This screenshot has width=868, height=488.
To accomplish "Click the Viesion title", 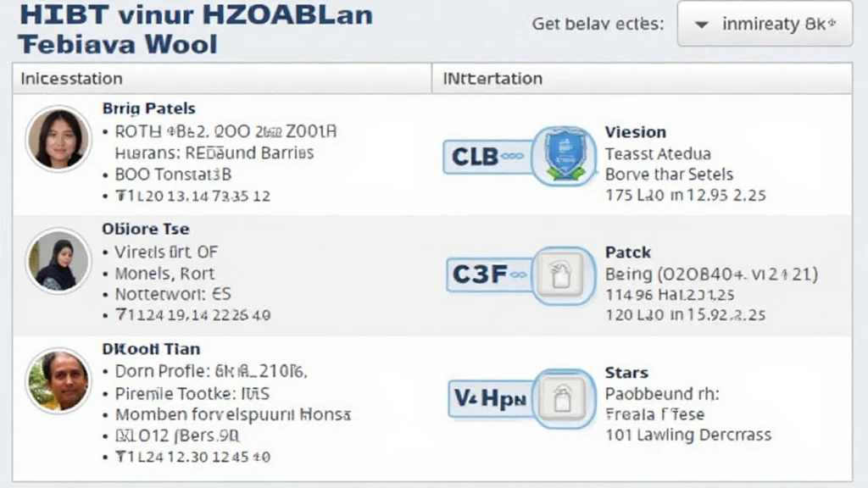I will tap(636, 132).
